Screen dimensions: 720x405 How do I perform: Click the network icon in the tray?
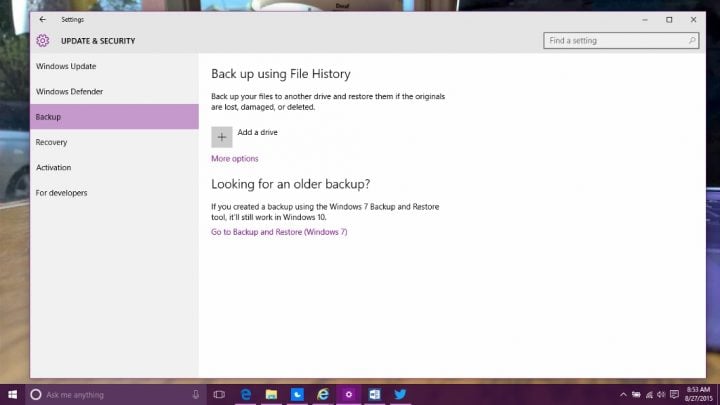click(649, 394)
